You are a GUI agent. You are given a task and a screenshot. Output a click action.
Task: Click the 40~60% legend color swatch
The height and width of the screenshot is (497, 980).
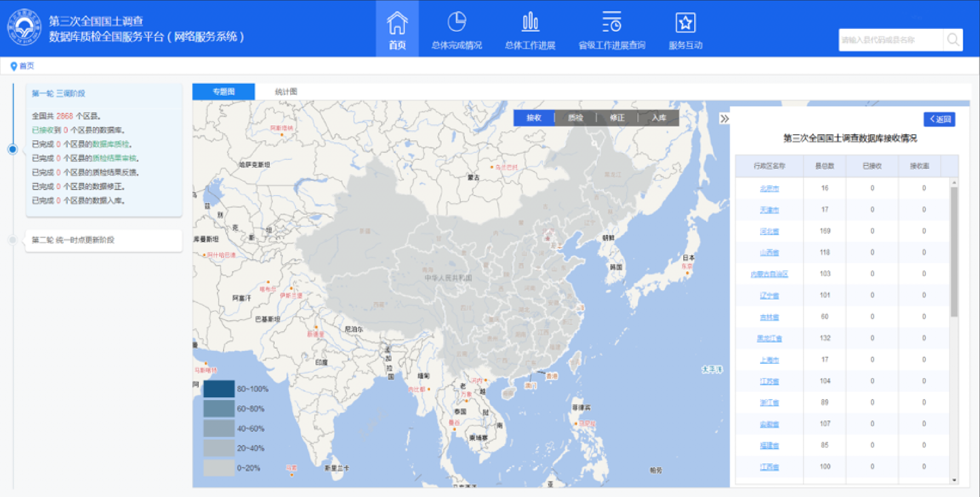pos(219,428)
